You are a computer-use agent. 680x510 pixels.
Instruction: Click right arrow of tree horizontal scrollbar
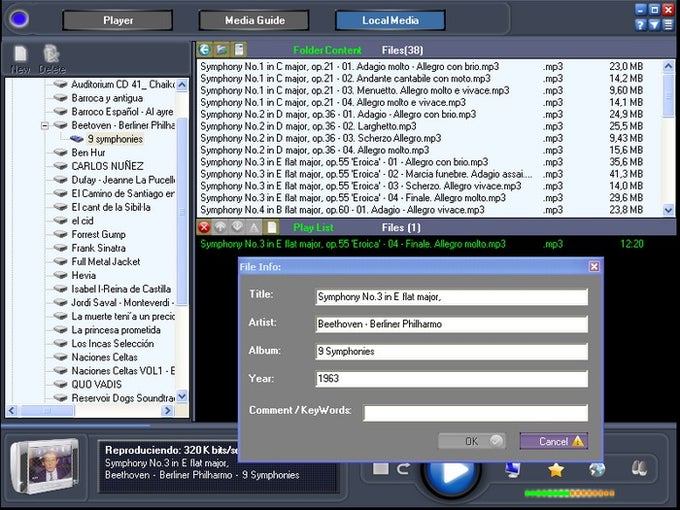coord(167,410)
